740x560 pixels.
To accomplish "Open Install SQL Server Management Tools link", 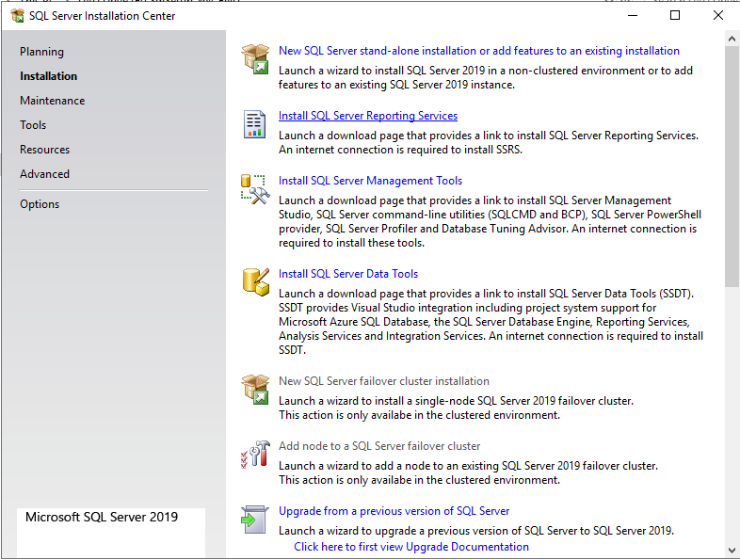I will point(370,181).
